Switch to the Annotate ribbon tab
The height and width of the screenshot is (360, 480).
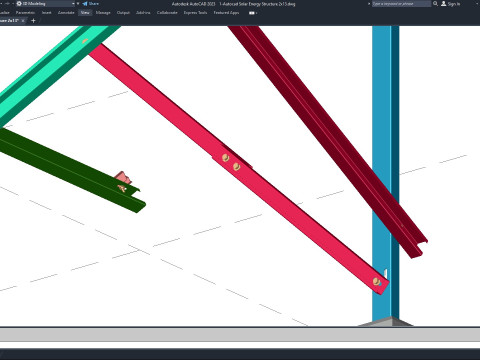coord(66,13)
